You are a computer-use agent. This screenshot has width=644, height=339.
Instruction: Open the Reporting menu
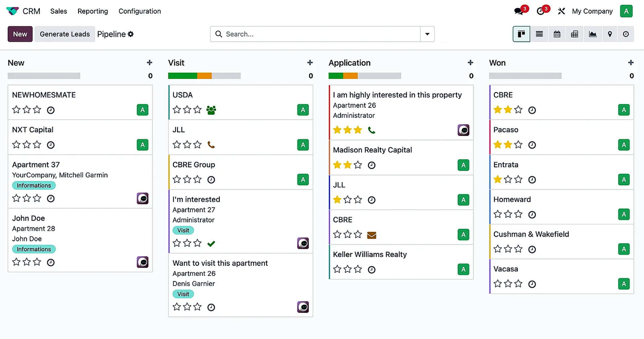click(x=93, y=11)
